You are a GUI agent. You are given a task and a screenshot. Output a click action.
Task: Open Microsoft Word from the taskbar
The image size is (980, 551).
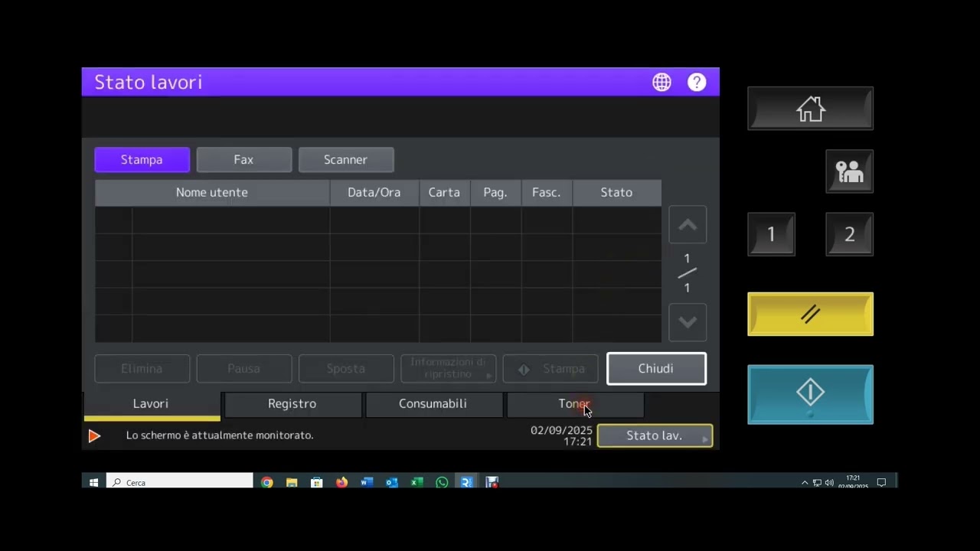pyautogui.click(x=367, y=482)
